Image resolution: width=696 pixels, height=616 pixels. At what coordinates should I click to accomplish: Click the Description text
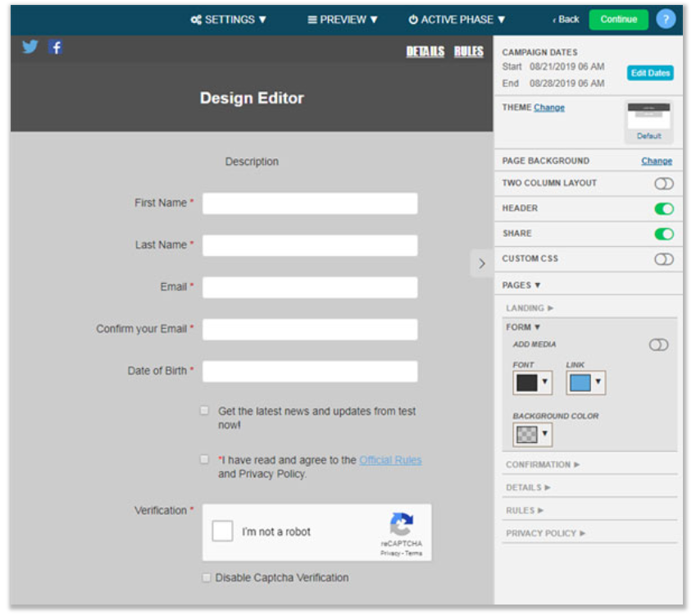click(252, 162)
